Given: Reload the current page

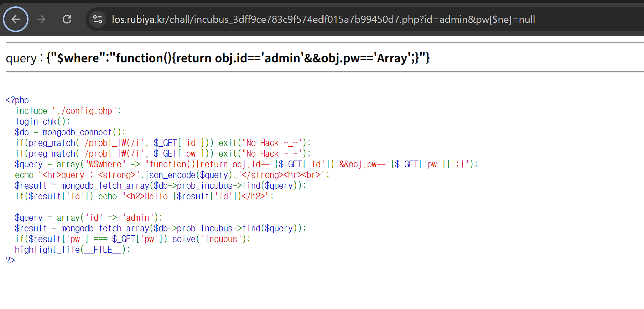Looking at the screenshot, I should [x=67, y=19].
